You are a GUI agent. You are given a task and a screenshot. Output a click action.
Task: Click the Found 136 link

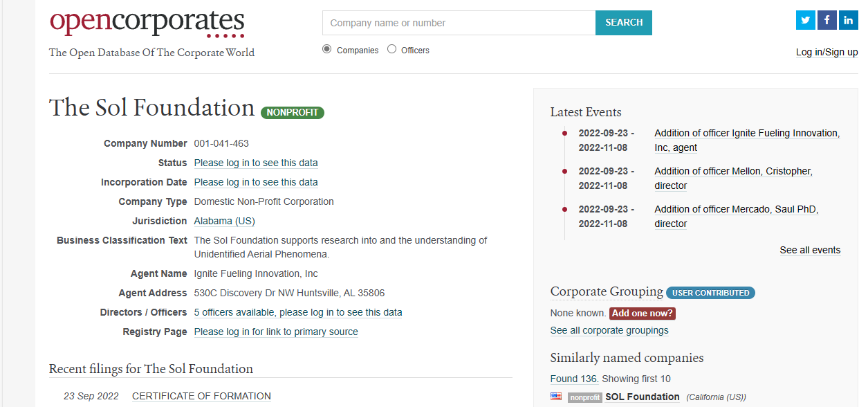[574, 379]
